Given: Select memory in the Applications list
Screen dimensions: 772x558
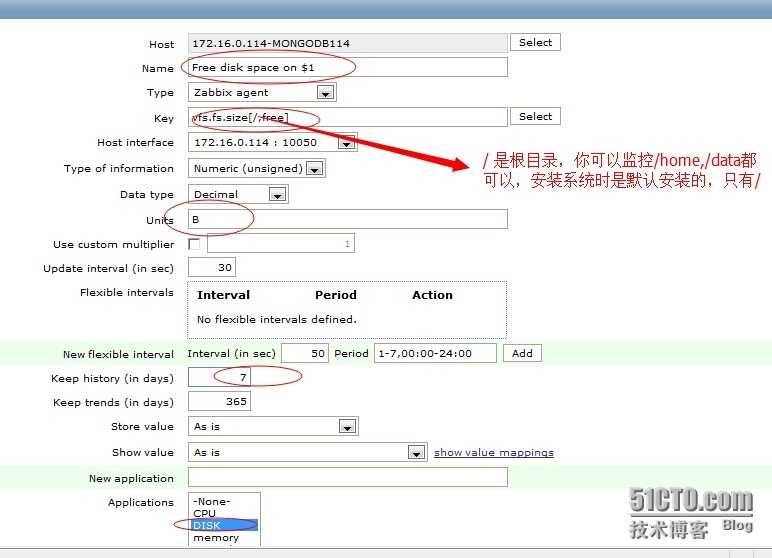Looking at the screenshot, I should pyautogui.click(x=224, y=538).
